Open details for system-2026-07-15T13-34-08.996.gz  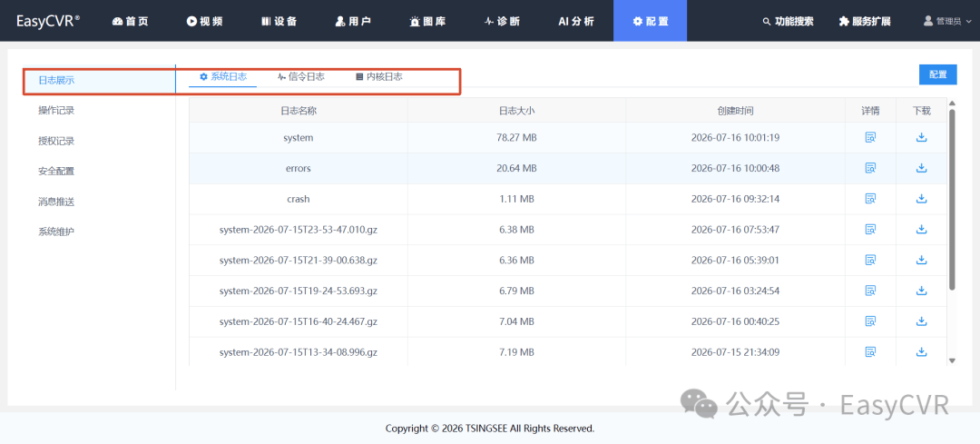click(870, 352)
